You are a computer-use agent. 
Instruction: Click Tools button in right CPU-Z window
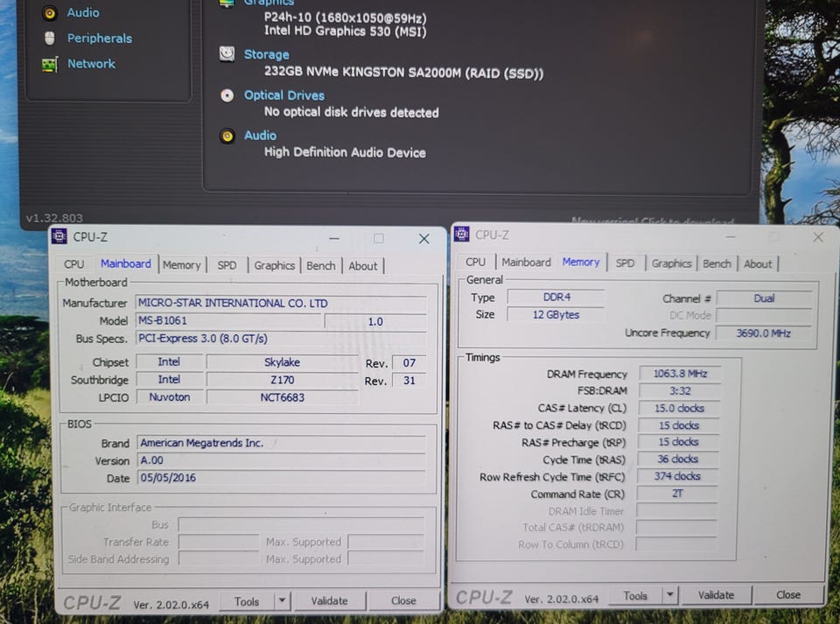[635, 596]
